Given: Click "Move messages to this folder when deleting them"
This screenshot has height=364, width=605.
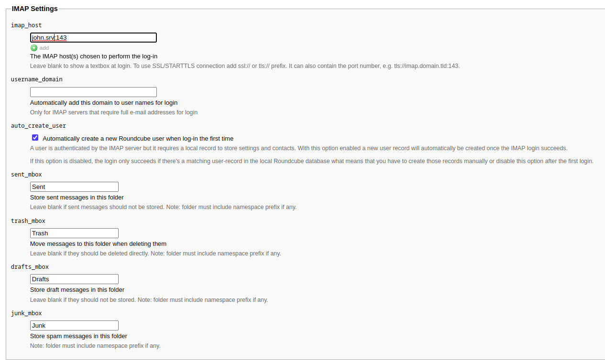Looking at the screenshot, I should tap(98, 243).
